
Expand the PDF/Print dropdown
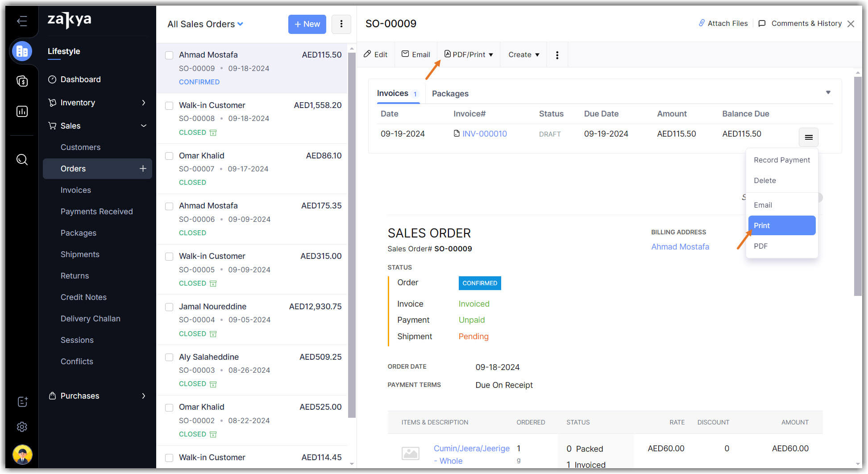[x=469, y=54]
